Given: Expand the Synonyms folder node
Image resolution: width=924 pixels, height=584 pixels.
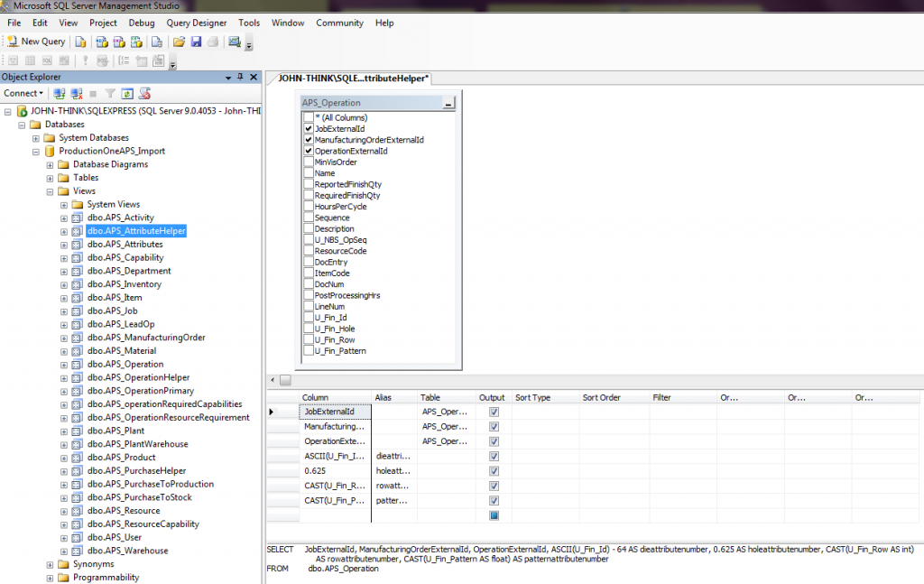Looking at the screenshot, I should 51,564.
